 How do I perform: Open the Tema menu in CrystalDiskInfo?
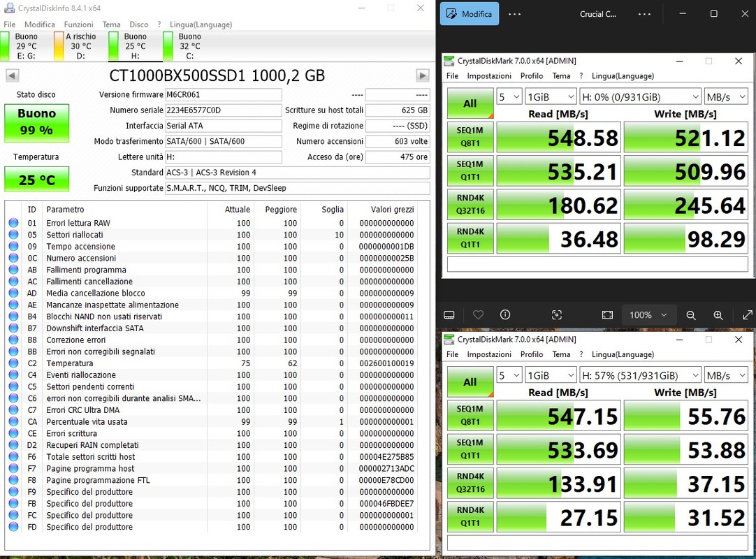(x=111, y=24)
